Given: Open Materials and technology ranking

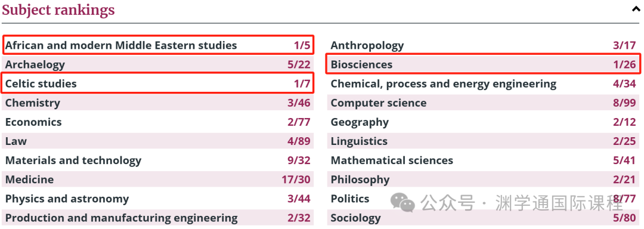Looking at the screenshot, I should tap(158, 160).
